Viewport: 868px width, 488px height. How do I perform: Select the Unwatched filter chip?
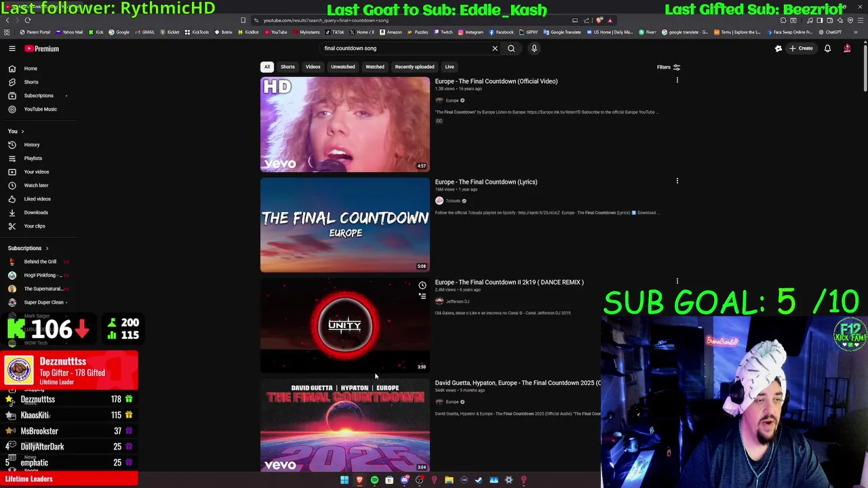coord(342,67)
